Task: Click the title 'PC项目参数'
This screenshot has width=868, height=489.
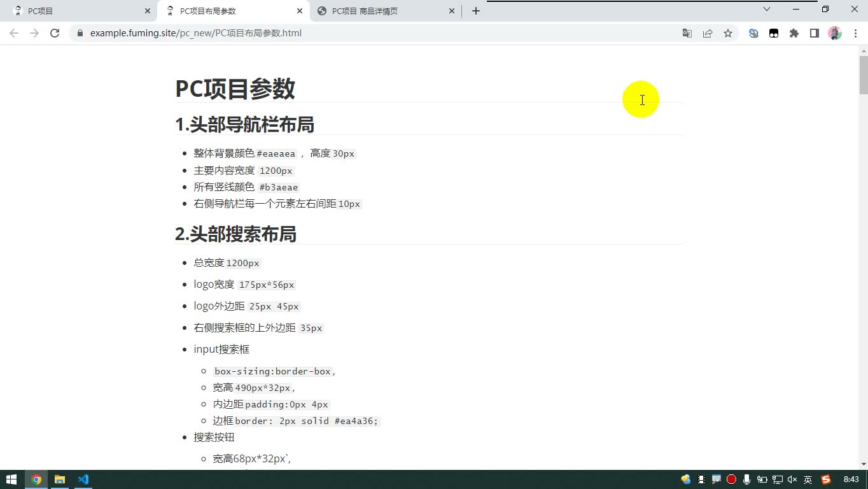Action: pos(235,89)
